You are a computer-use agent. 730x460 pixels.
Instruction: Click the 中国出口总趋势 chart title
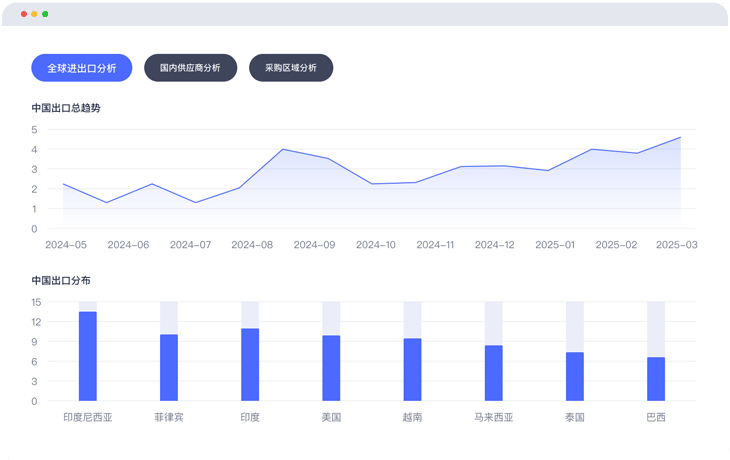tap(66, 108)
